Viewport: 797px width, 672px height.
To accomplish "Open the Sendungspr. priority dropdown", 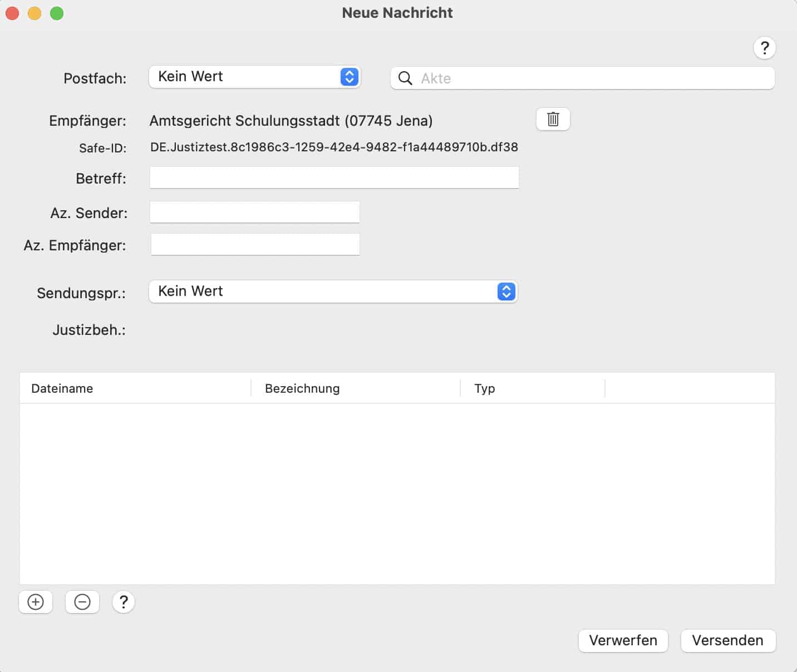I will pos(333,291).
